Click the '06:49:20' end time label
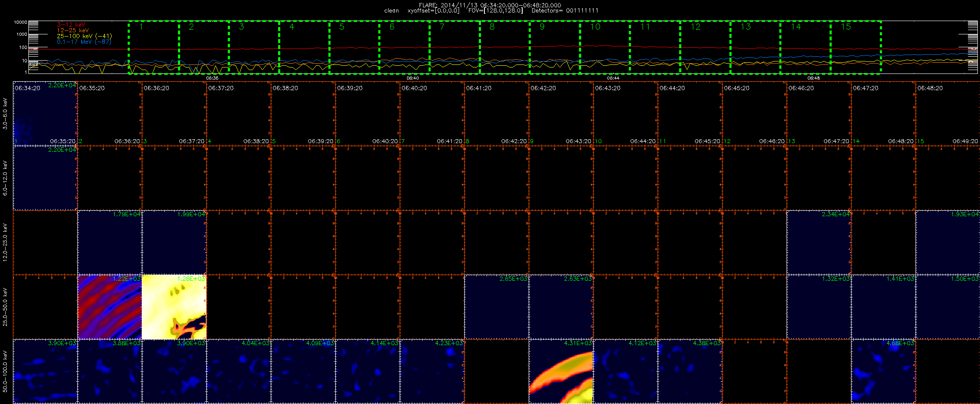 (965, 141)
